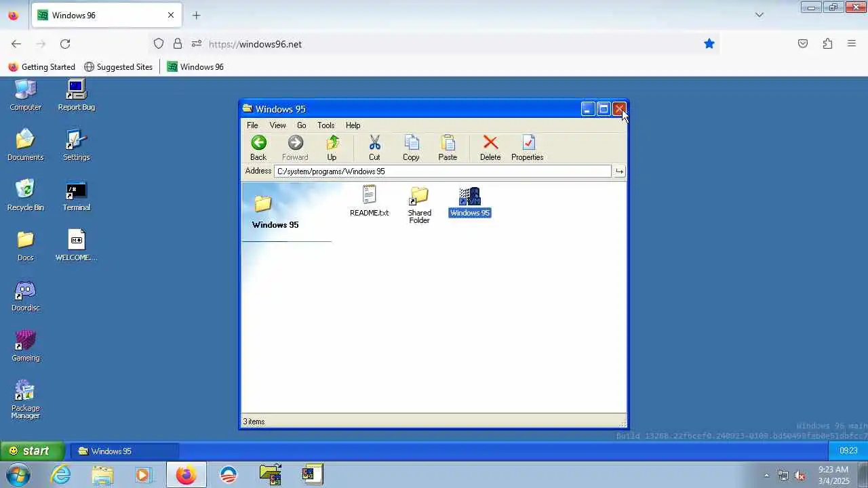This screenshot has height=488, width=868.
Task: Select the WELCOME markdown file icon
Action: coord(76,245)
